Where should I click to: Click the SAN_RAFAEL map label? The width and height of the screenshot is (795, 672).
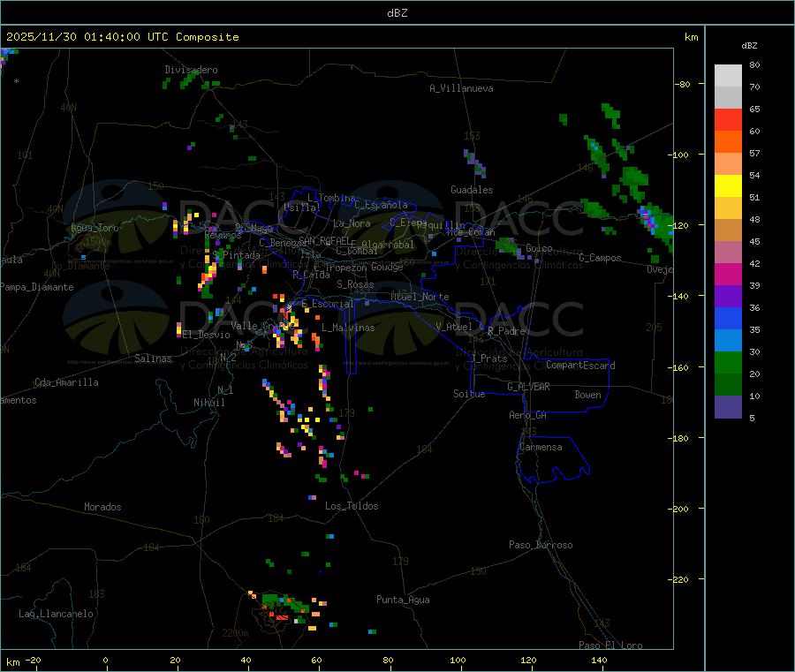324,240
